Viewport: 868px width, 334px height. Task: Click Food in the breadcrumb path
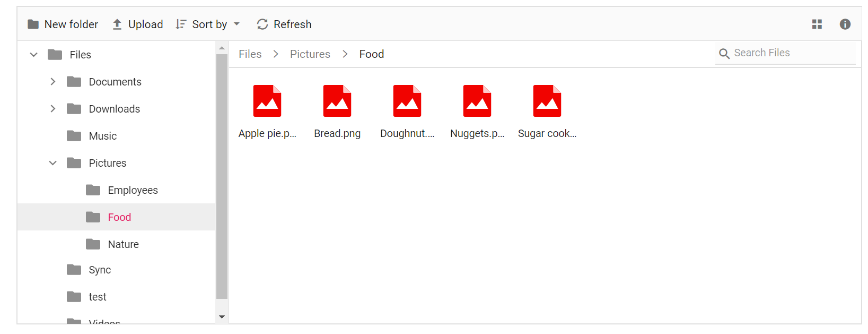(x=372, y=54)
